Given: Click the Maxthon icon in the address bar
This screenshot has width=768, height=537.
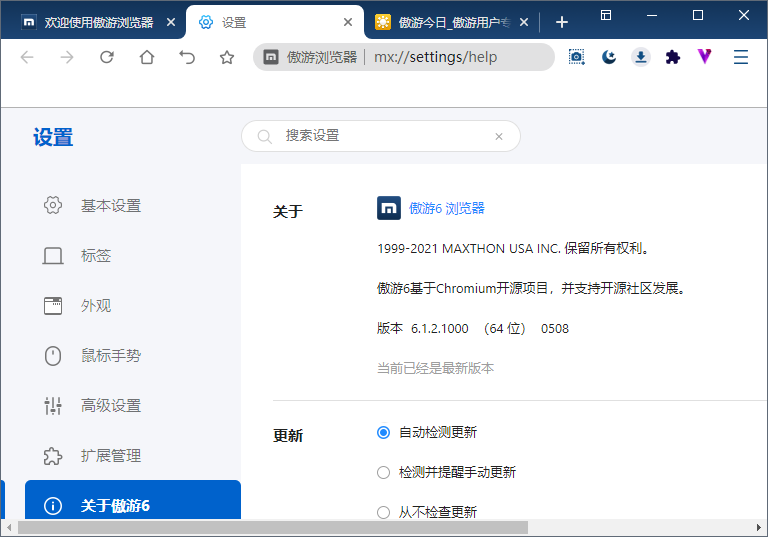Looking at the screenshot, I should [271, 57].
